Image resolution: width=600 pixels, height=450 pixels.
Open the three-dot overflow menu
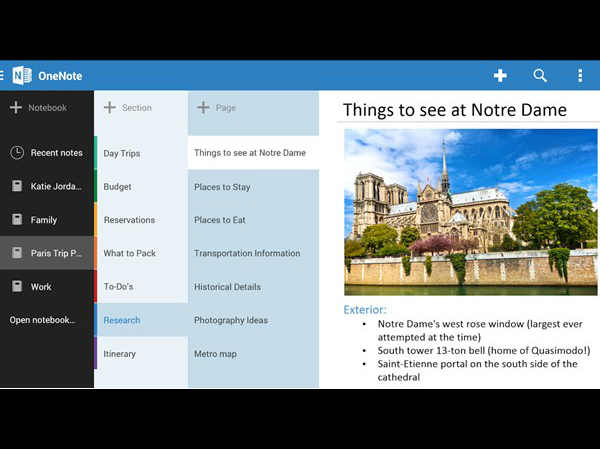pyautogui.click(x=580, y=76)
